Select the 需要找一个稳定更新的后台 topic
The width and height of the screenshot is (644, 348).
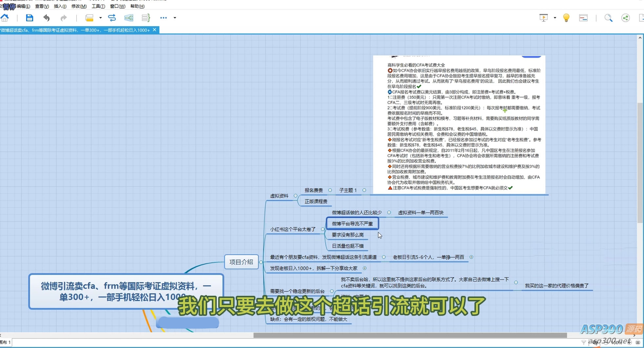coord(297,291)
